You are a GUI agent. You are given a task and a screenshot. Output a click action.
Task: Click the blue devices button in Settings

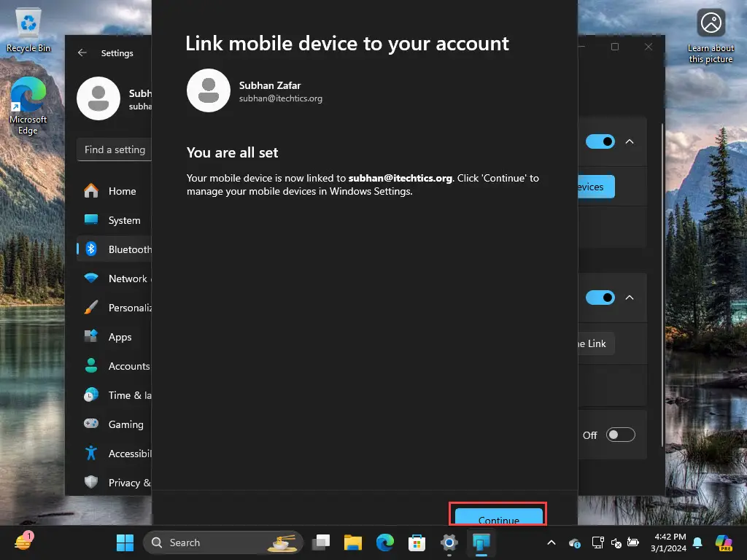[596, 187]
